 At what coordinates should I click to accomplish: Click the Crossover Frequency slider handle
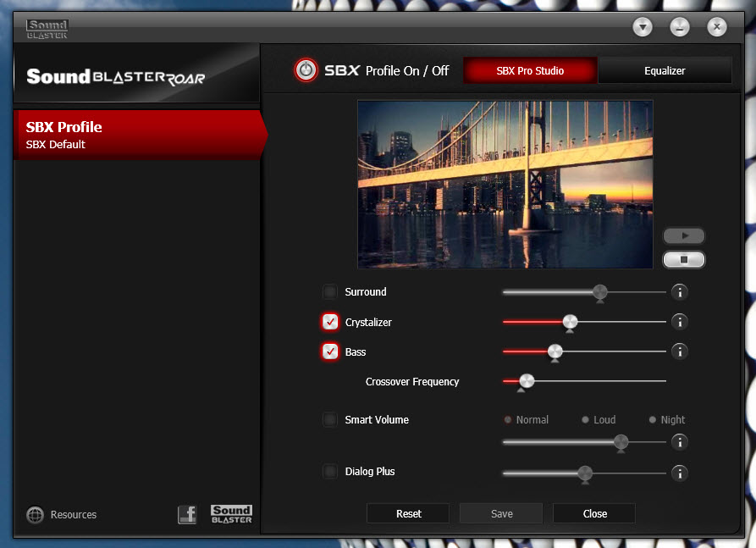point(527,381)
